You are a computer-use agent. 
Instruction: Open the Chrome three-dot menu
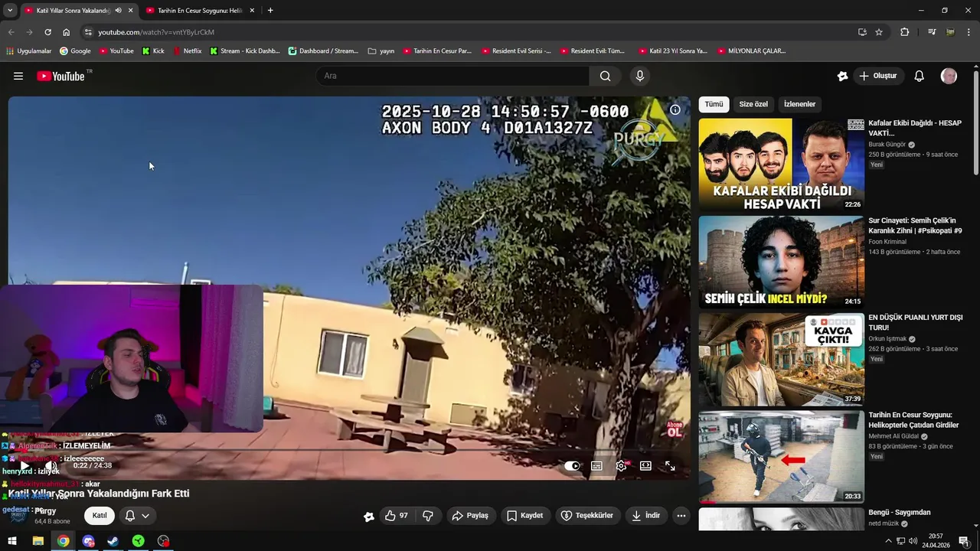969,32
